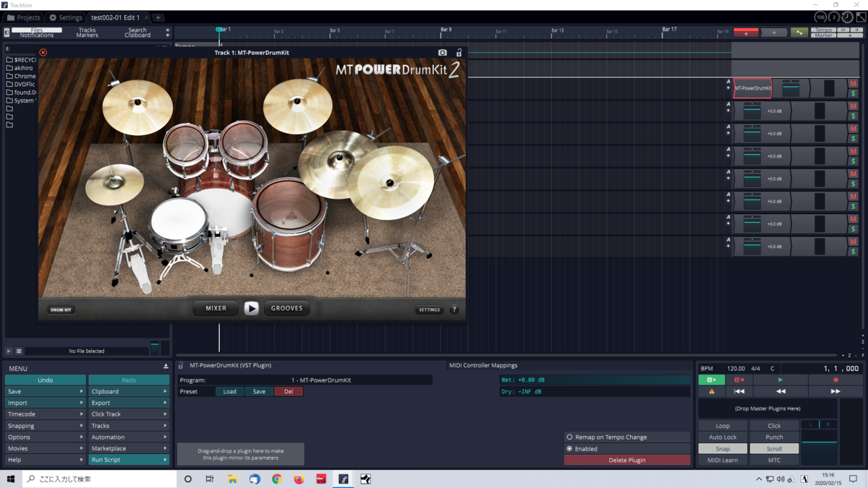Open the Settings tab
Viewport: 868px width, 488px height.
click(65, 17)
